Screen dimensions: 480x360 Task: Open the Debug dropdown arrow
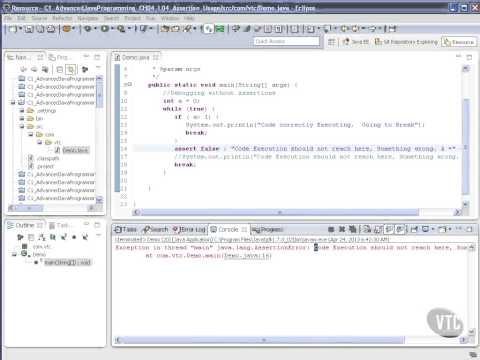[95, 29]
